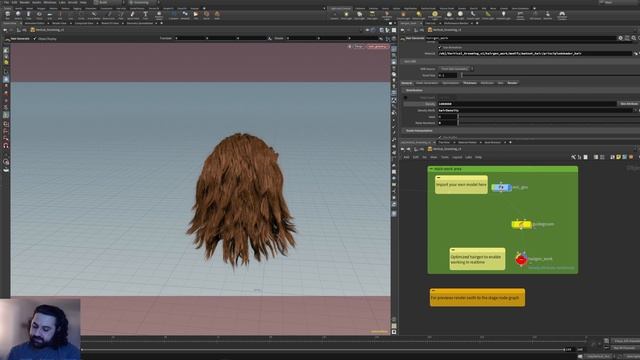The image size is (640, 360).
Task: Add an Environment Light from the shelf
Action: click(x=435, y=15)
